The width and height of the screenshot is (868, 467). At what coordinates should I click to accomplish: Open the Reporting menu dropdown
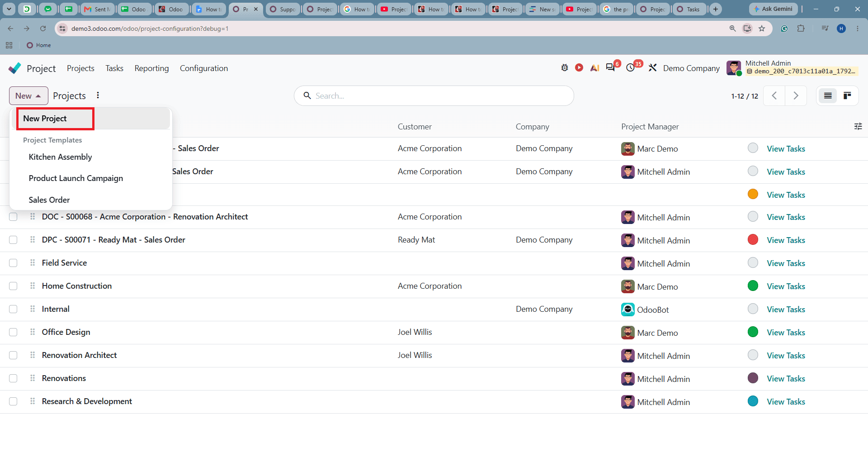pyautogui.click(x=151, y=68)
